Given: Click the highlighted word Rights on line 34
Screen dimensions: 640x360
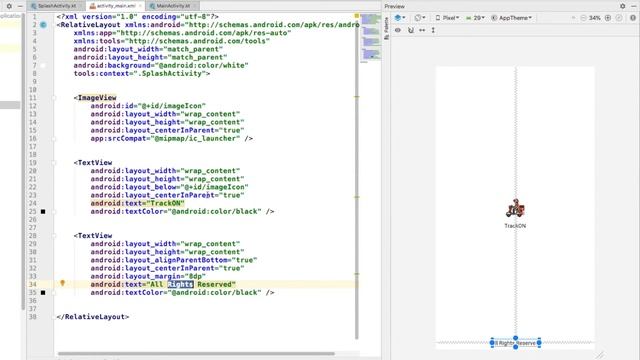Looking at the screenshot, I should pos(180,284).
